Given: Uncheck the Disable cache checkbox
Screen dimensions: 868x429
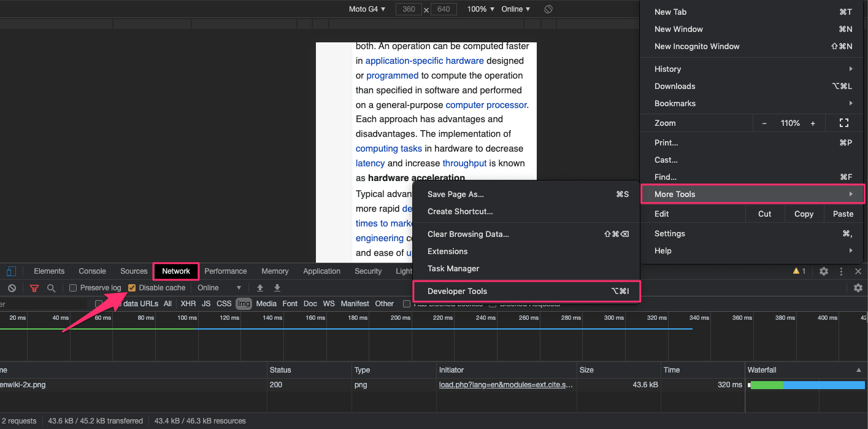Looking at the screenshot, I should tap(132, 288).
